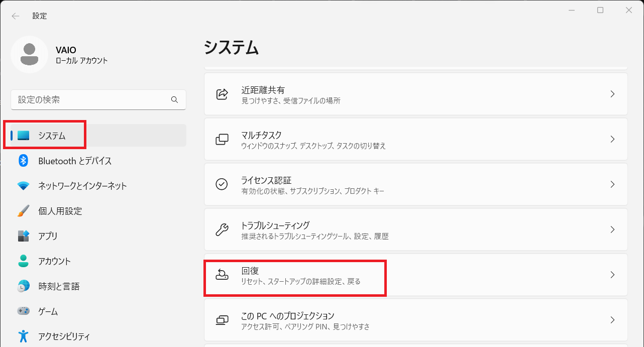Click the トラブルシューティング wrench icon
The image size is (644, 347).
tap(222, 229)
